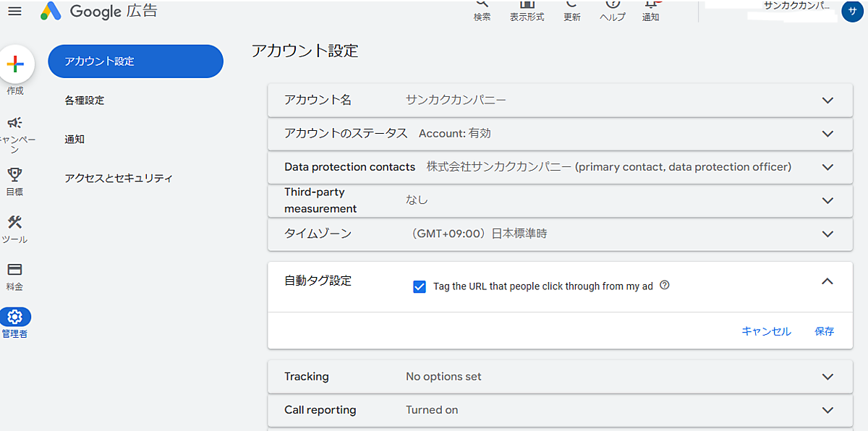
Task: Uncheck Tag the URL auto-tagging checkbox
Action: (420, 286)
